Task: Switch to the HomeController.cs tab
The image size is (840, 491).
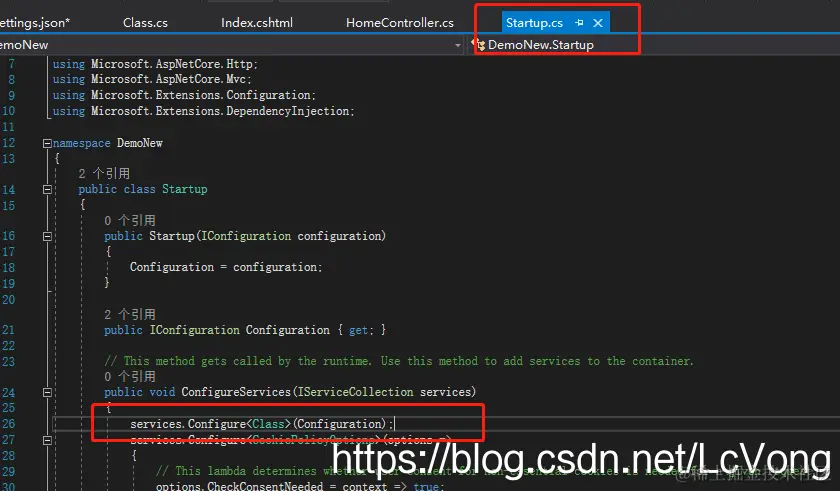Action: coord(400,23)
